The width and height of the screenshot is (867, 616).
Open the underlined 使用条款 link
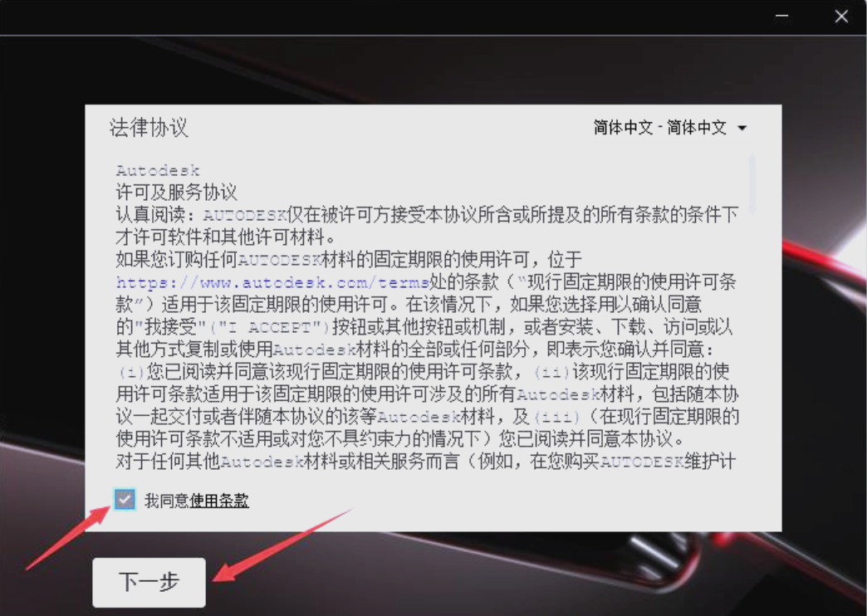click(x=219, y=501)
